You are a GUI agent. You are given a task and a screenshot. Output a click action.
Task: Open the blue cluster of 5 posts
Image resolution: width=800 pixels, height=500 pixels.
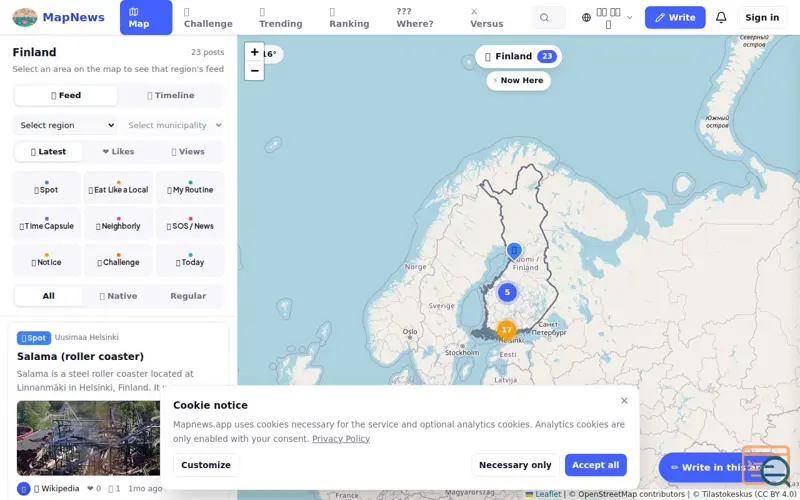coord(507,292)
